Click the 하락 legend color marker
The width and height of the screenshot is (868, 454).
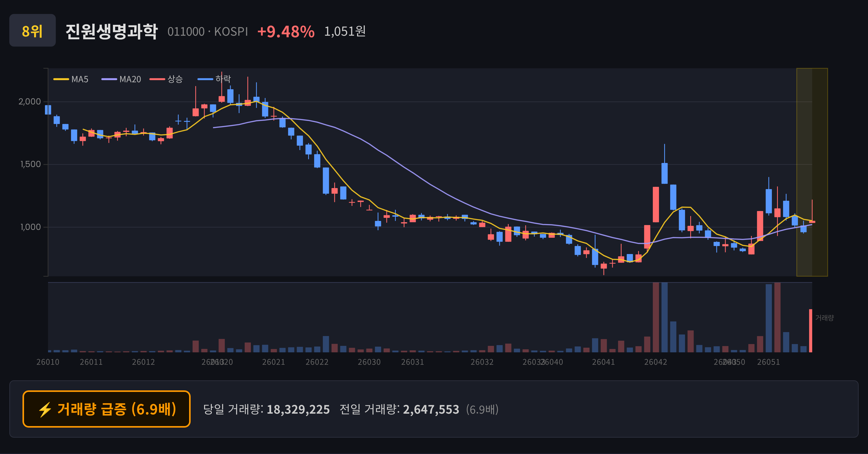(x=205, y=79)
